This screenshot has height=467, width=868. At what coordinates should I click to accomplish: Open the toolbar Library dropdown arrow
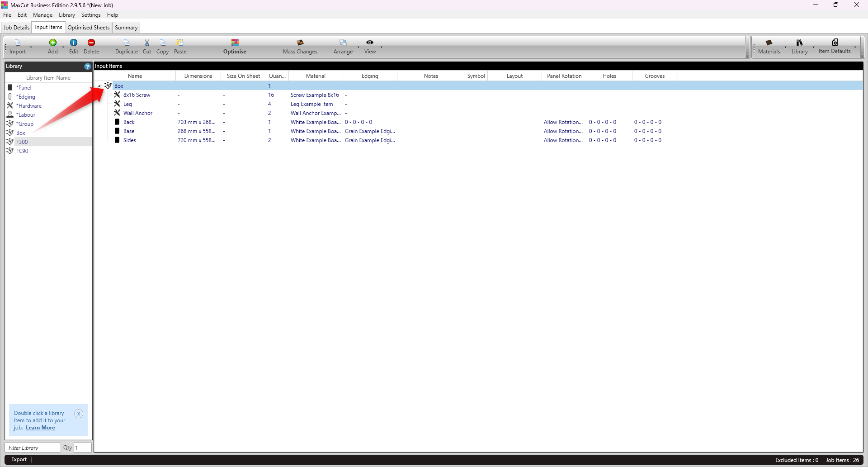[x=813, y=47]
